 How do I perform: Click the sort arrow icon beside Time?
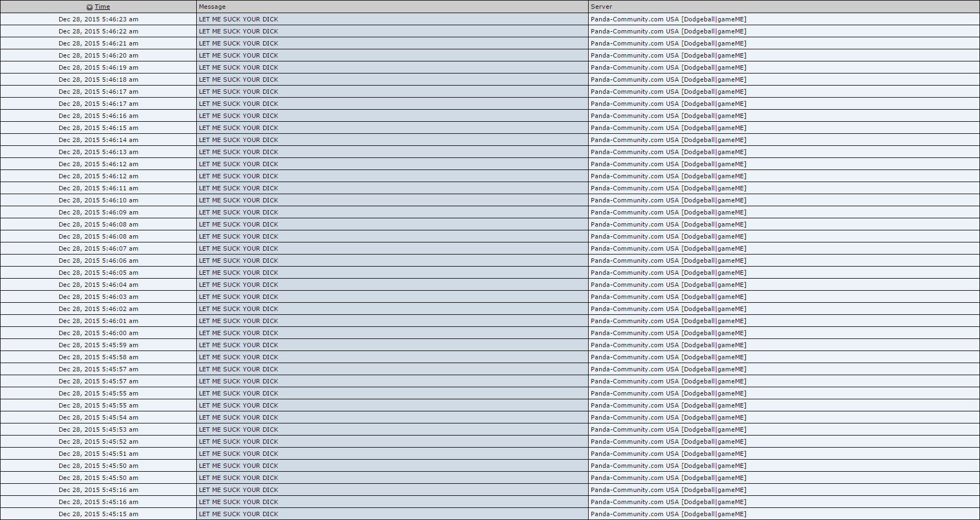click(x=89, y=7)
